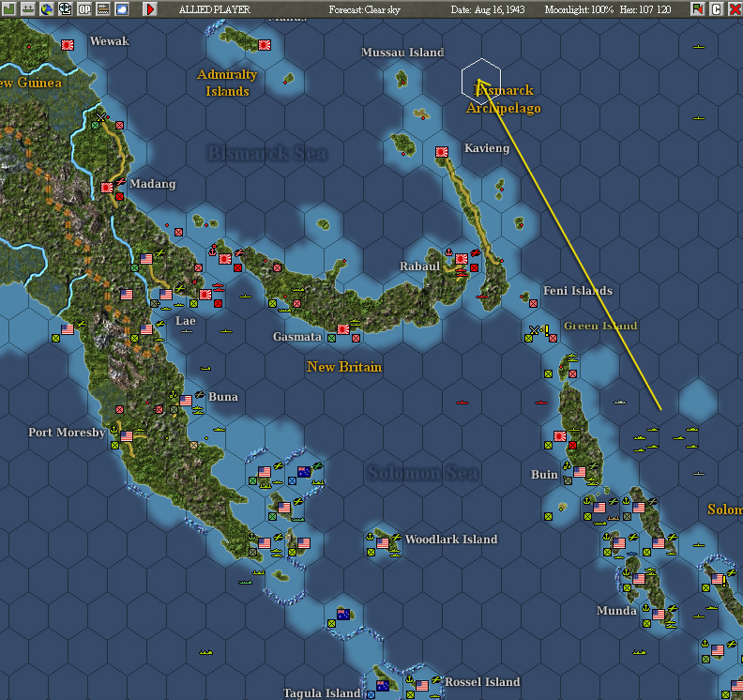
Task: Click the Port Moresby label
Action: click(67, 433)
